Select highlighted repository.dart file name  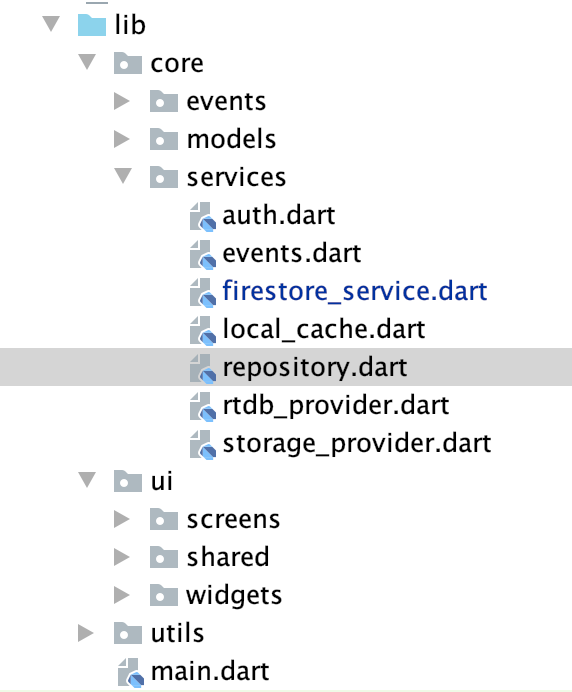coord(315,368)
